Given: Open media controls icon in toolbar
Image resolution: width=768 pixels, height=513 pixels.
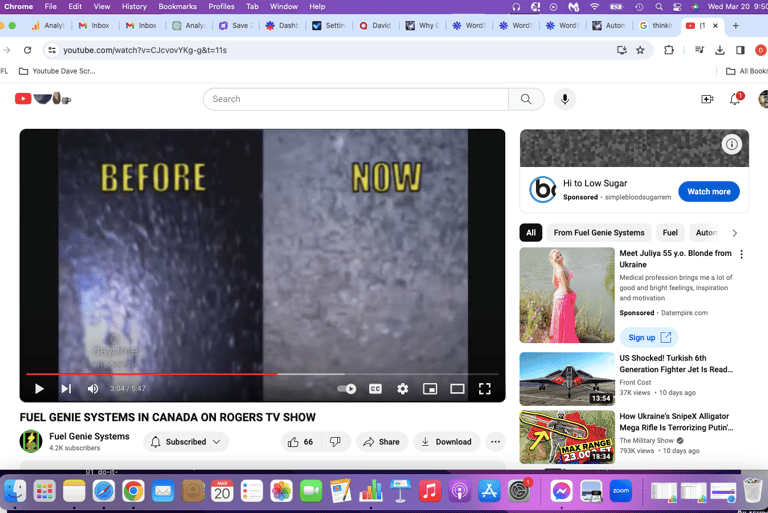Looking at the screenshot, I should pos(699,50).
